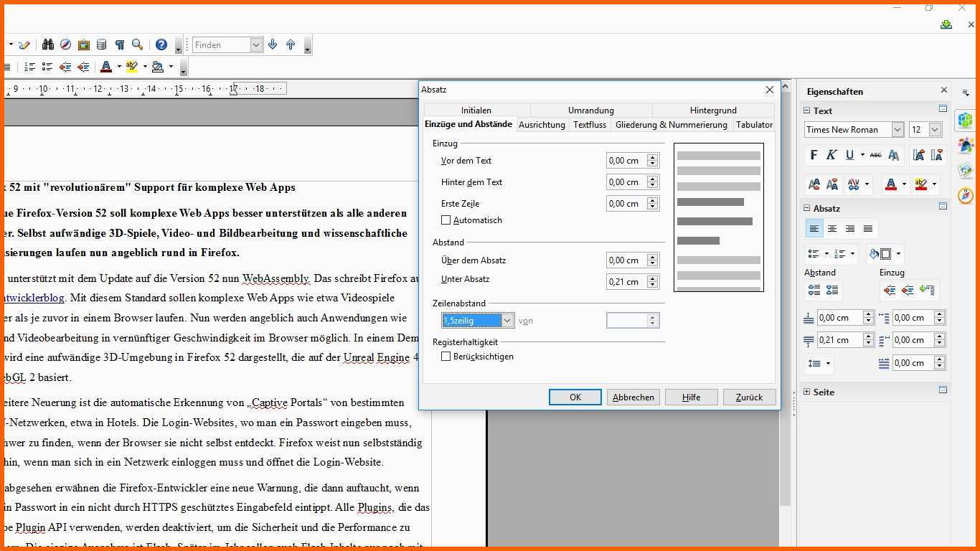Viewport: 980px width, 551px height.
Task: Click the Zurück reset button
Action: pos(749,397)
